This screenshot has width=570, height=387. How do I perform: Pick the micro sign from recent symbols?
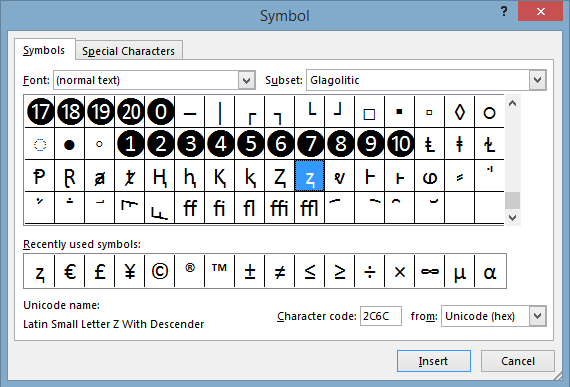click(460, 271)
